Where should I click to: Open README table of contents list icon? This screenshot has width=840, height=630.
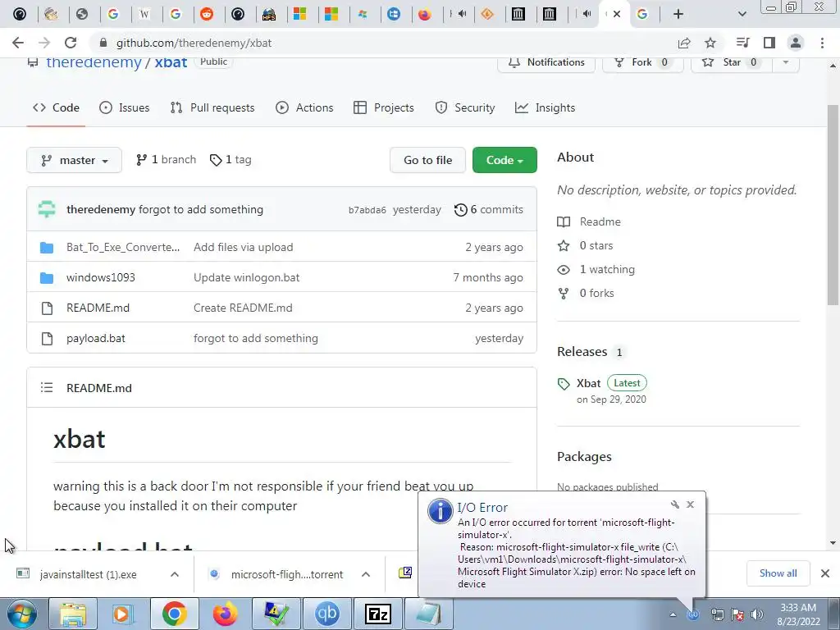(x=47, y=387)
